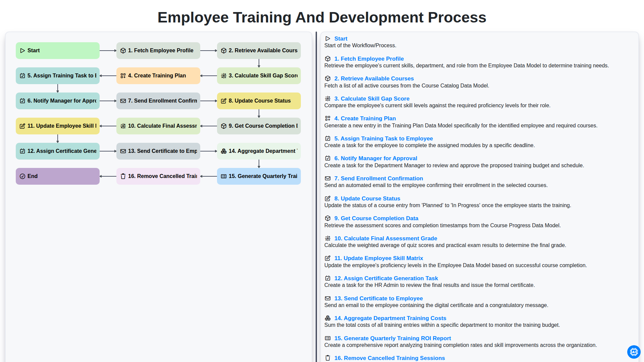Select the description text 'Start of the Workflow/Process.'
644x362 pixels.
coord(360,46)
